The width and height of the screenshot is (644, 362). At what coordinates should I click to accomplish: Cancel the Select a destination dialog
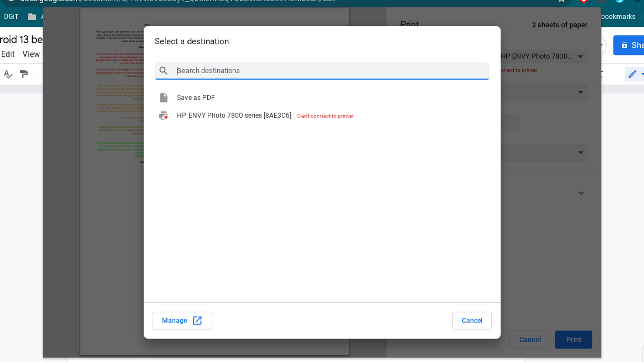[472, 321]
